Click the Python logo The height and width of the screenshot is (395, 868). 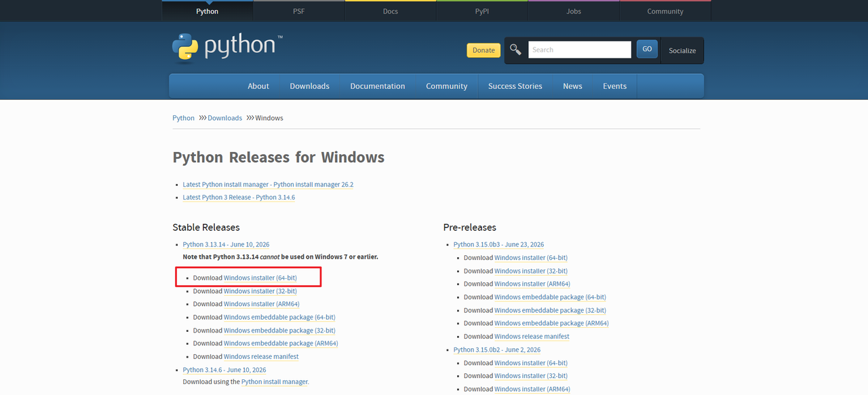[227, 48]
